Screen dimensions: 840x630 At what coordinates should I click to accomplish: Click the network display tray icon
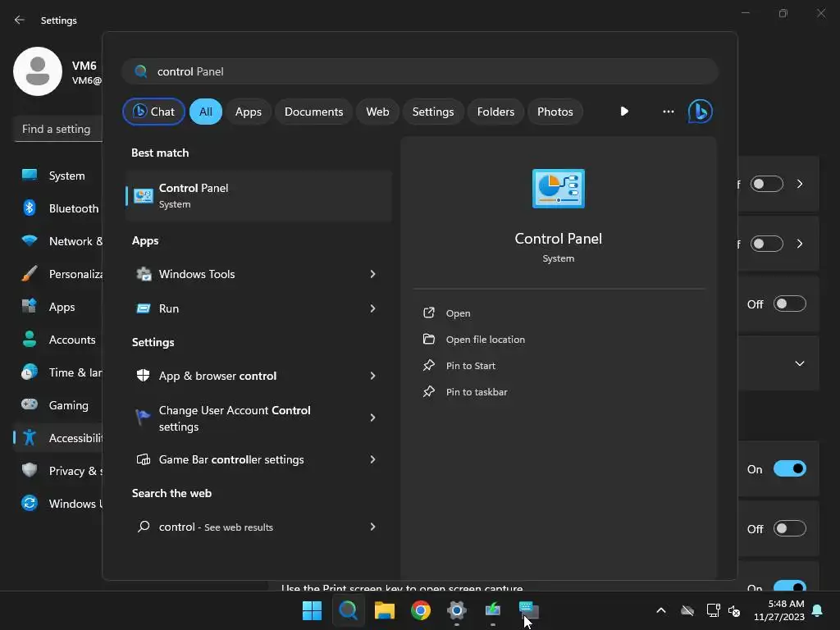click(713, 610)
